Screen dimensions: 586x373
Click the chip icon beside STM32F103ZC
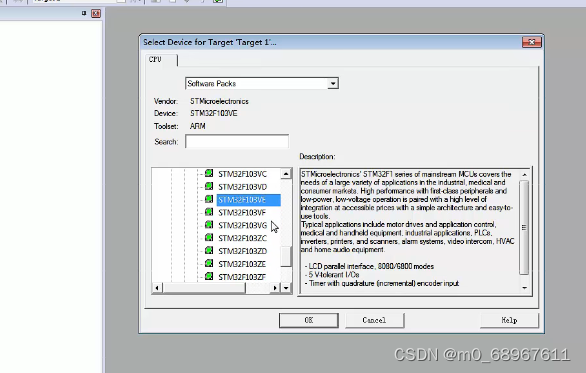click(209, 238)
